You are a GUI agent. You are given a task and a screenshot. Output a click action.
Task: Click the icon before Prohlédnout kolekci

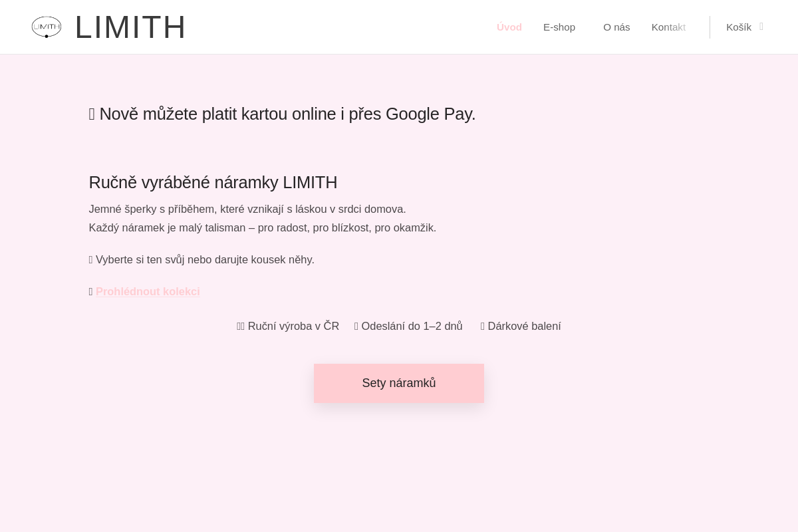[x=90, y=291]
